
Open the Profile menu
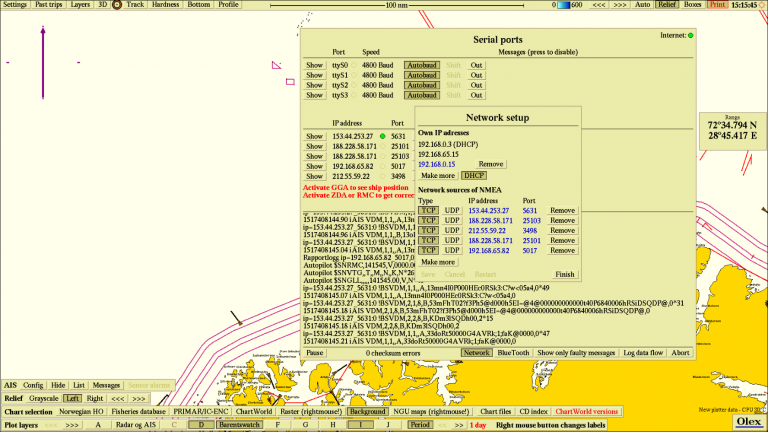pyautogui.click(x=228, y=4)
